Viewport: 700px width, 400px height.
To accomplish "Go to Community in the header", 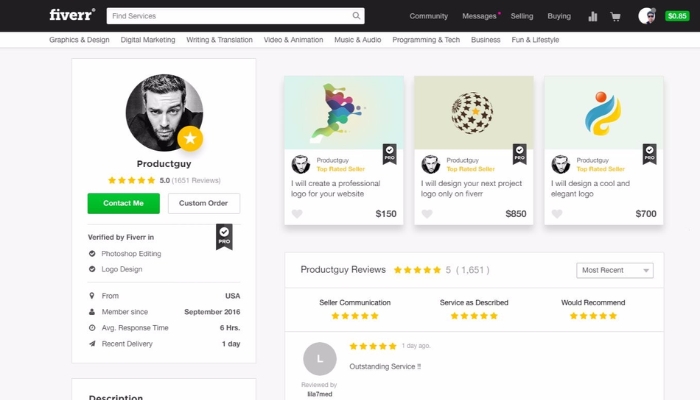I will click(429, 16).
